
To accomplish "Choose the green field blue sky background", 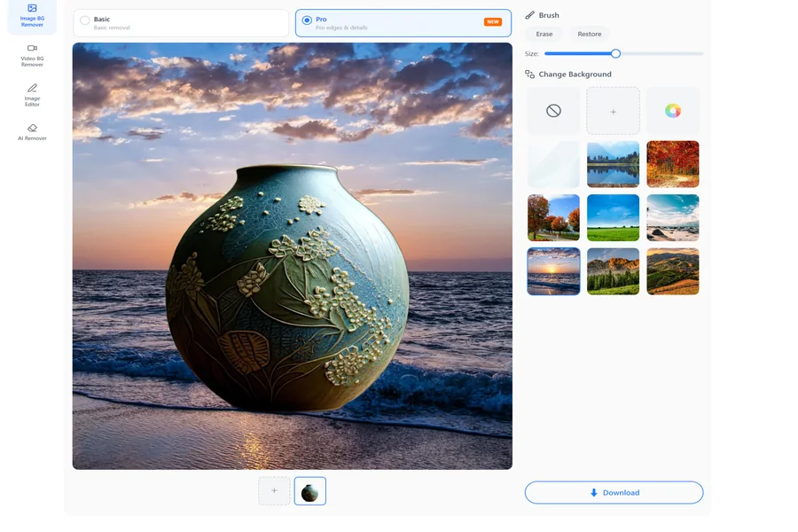I will coord(613,217).
